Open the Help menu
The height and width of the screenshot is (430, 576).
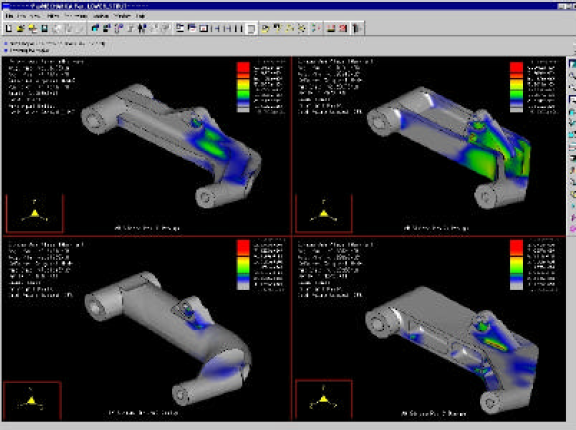click(140, 16)
